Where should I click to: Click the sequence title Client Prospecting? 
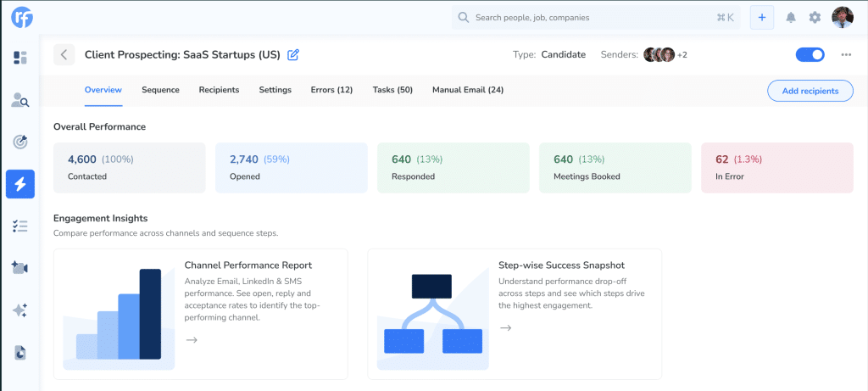point(183,55)
